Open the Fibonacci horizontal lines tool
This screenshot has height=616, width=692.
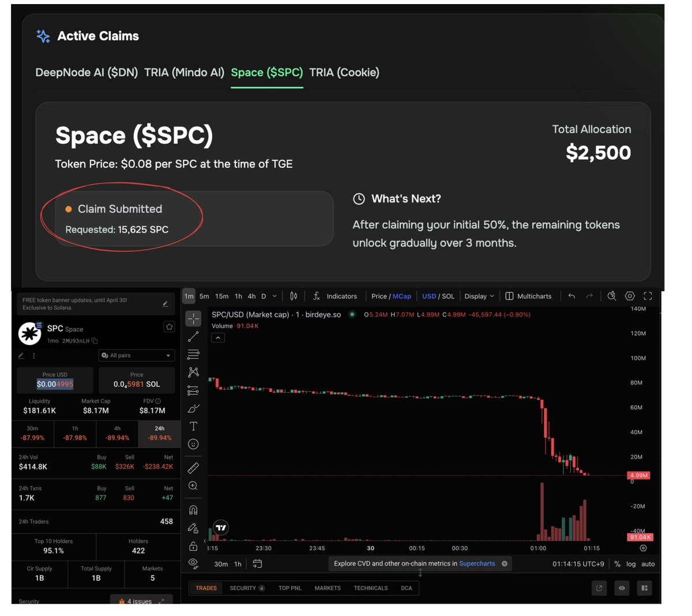pyautogui.click(x=193, y=354)
